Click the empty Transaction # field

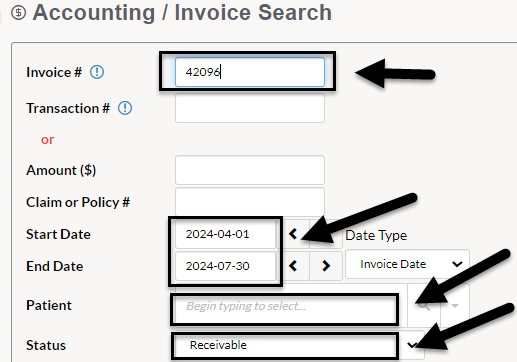[250, 108]
